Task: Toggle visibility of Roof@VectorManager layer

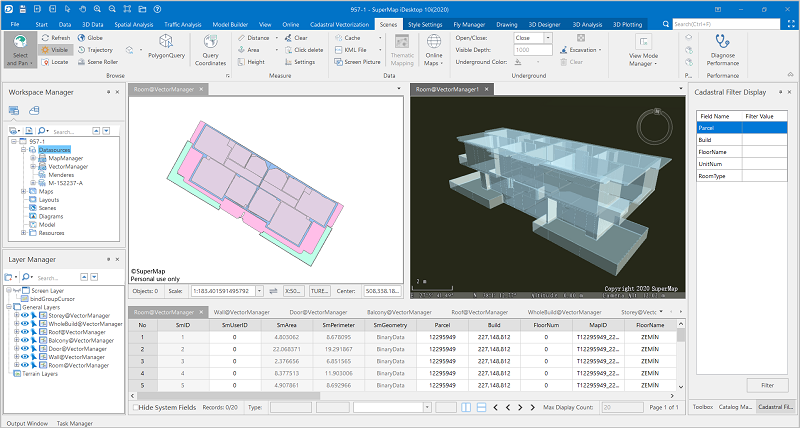Action: (24, 332)
